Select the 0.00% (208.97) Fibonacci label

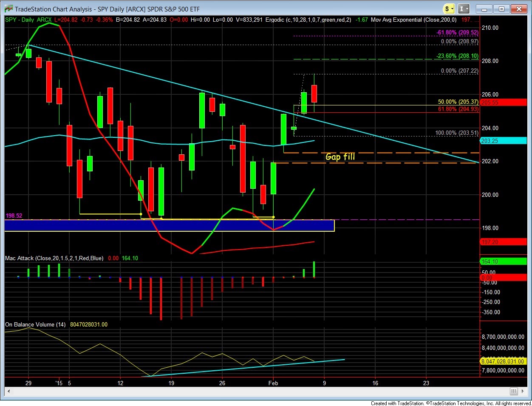pyautogui.click(x=460, y=42)
